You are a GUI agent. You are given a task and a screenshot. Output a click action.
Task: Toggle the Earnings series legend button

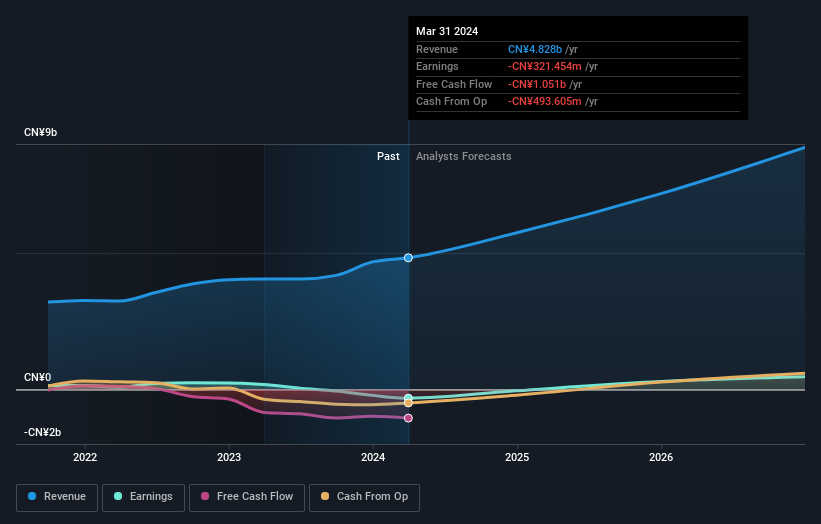(x=143, y=497)
